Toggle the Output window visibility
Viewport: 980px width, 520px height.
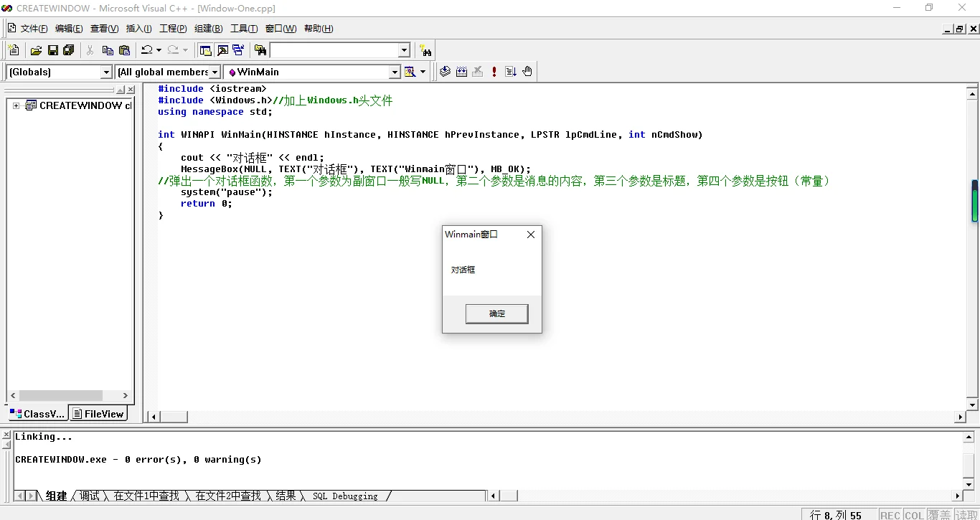click(x=222, y=50)
